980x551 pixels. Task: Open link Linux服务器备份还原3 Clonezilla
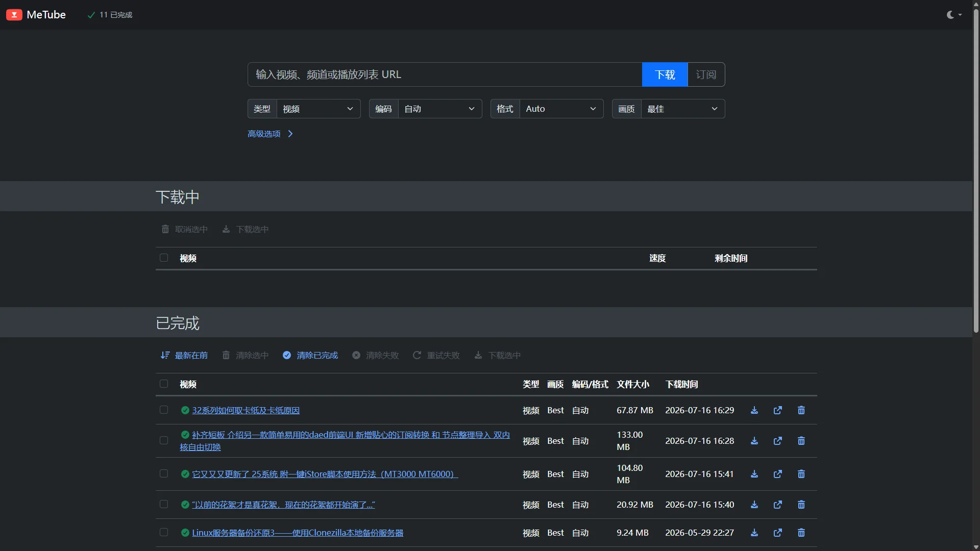[298, 533]
